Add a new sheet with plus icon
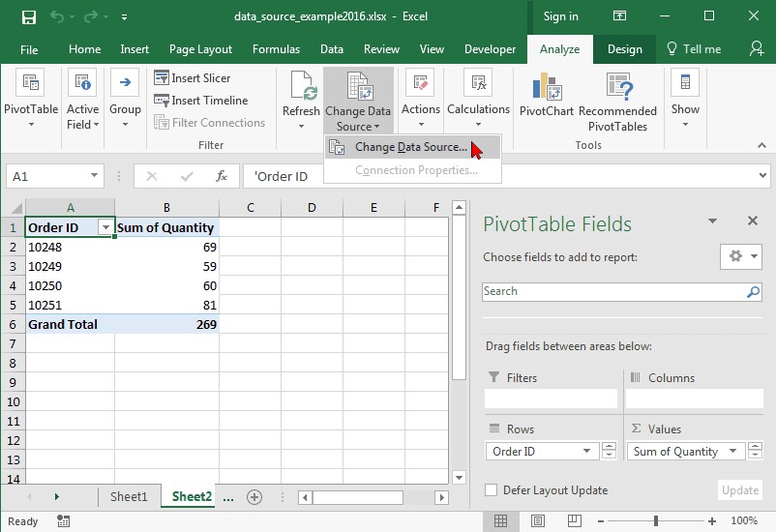 pos(254,497)
